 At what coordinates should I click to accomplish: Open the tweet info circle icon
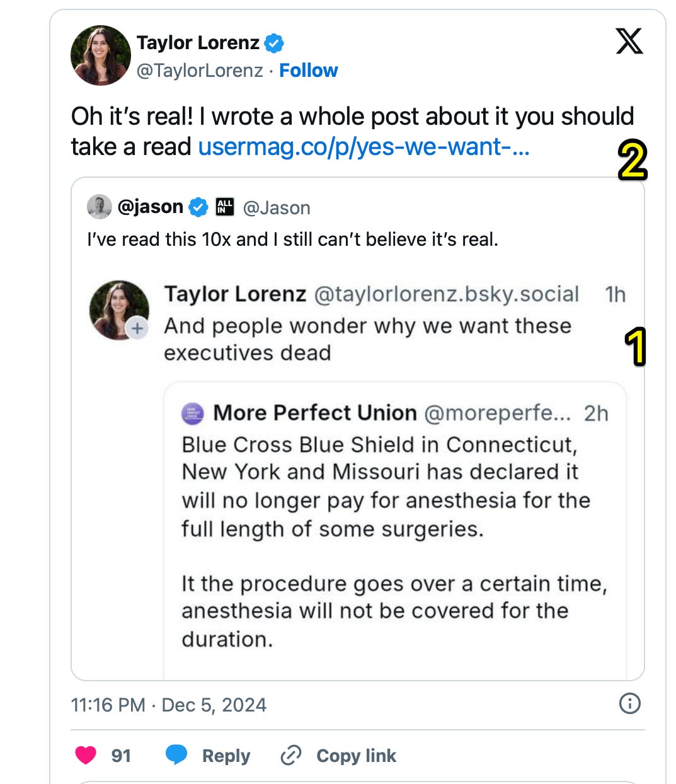629,703
